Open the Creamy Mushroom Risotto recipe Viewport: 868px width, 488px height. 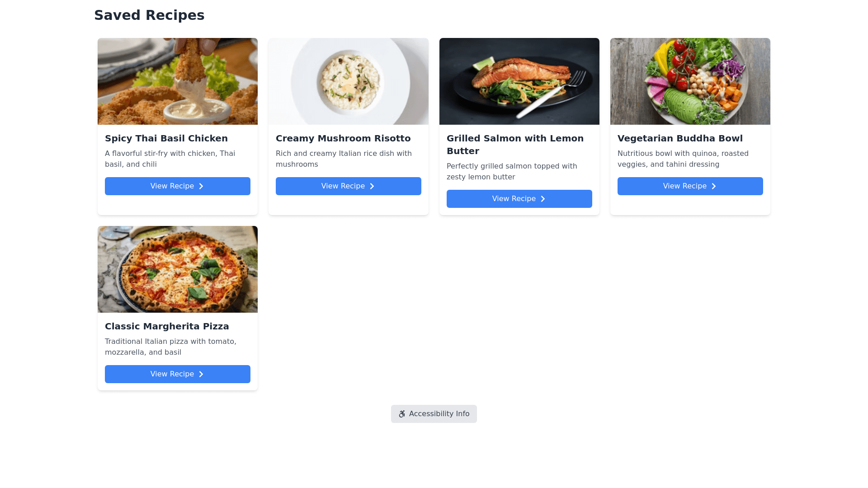(348, 186)
